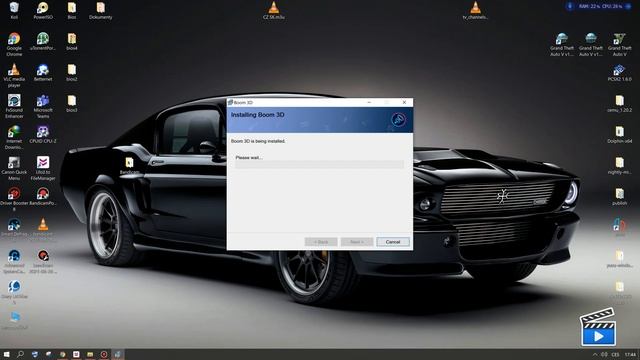Select the bios4 folder on the desktop
Screen dimensions: 640x360
coord(72,42)
